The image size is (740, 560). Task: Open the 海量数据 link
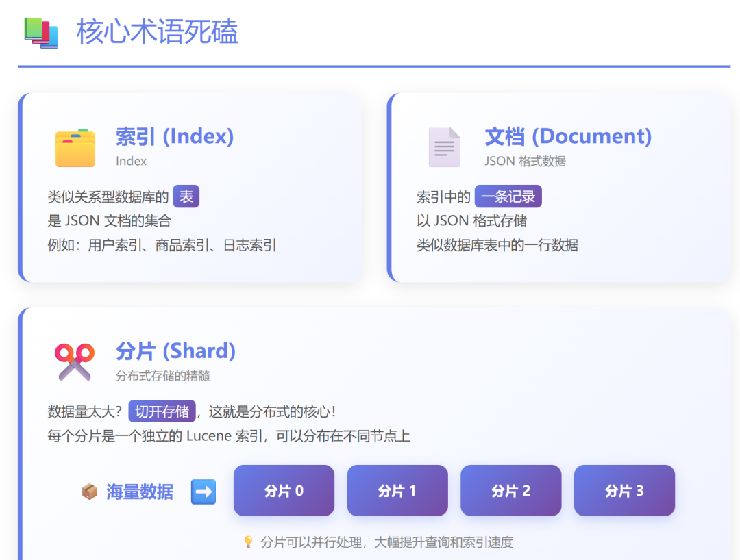tap(140, 491)
